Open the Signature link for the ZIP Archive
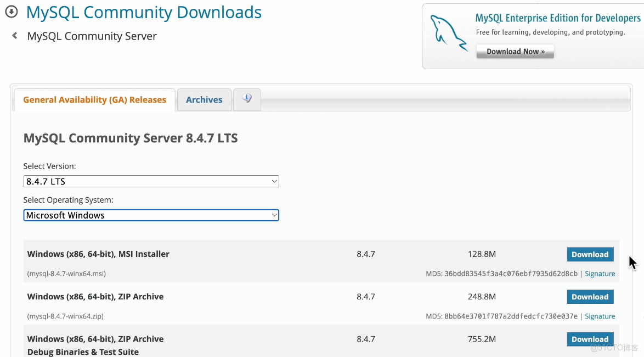The height and width of the screenshot is (357, 644). coord(600,316)
